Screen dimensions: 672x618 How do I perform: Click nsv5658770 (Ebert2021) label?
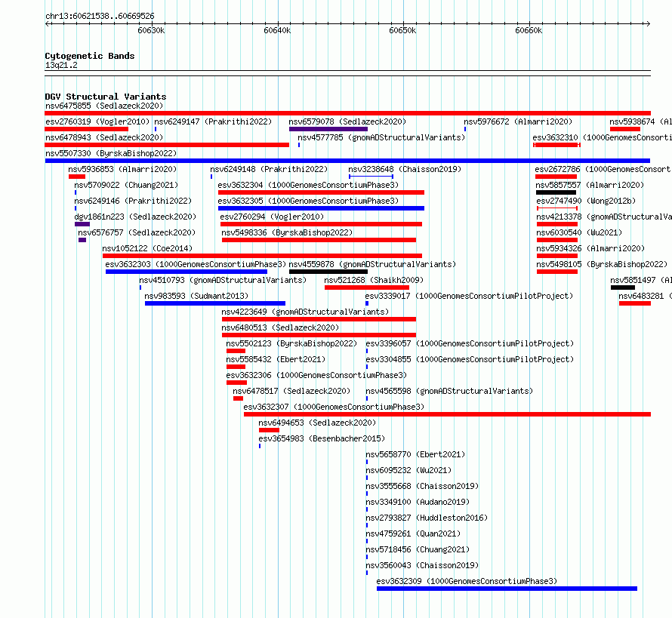point(416,454)
